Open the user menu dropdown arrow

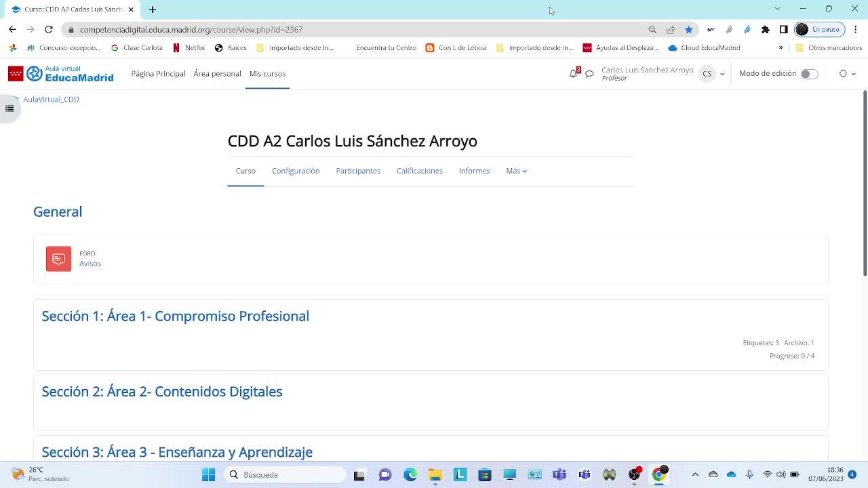tap(722, 74)
